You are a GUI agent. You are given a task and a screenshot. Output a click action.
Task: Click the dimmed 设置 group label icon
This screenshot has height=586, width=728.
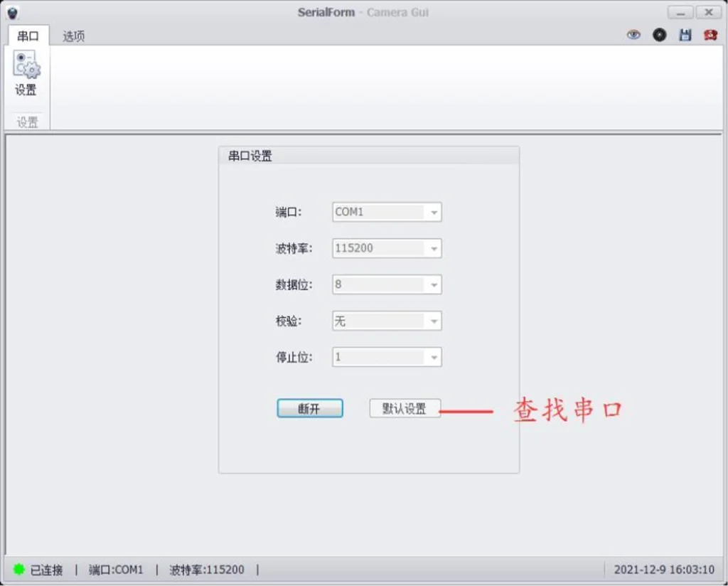click(26, 121)
